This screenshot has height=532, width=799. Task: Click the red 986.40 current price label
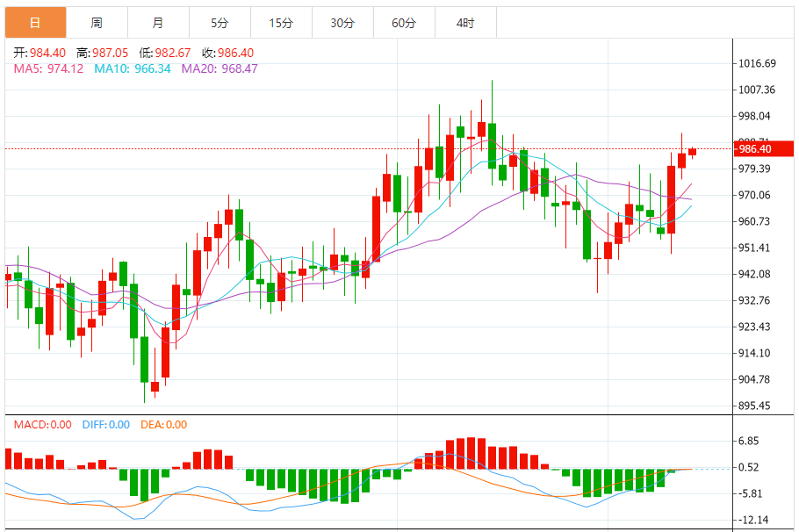point(763,148)
